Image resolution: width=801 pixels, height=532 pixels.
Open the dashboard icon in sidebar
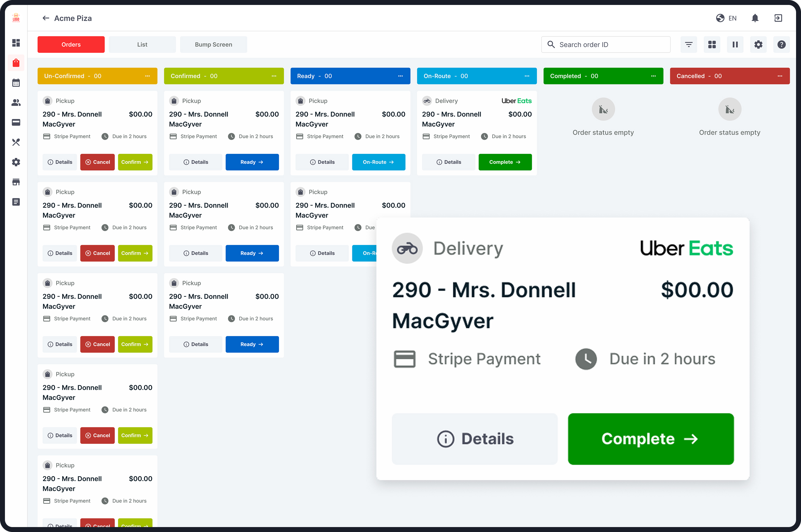[16, 43]
